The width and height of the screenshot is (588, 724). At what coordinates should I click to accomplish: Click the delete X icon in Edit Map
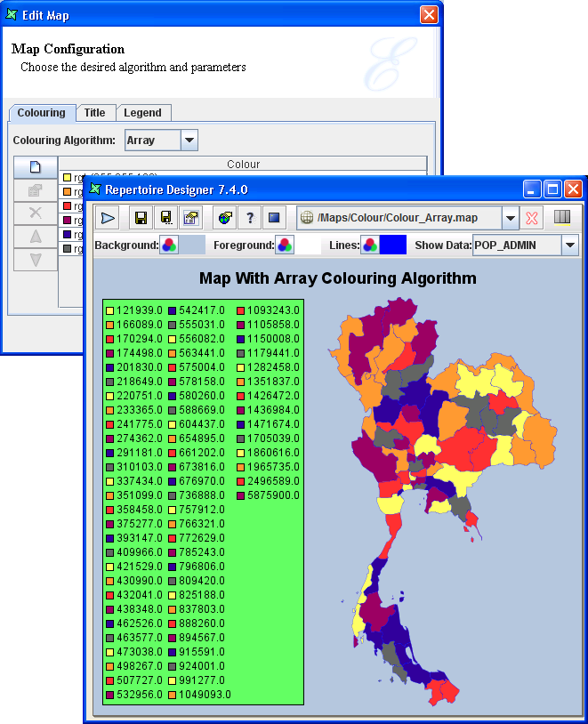coord(36,213)
